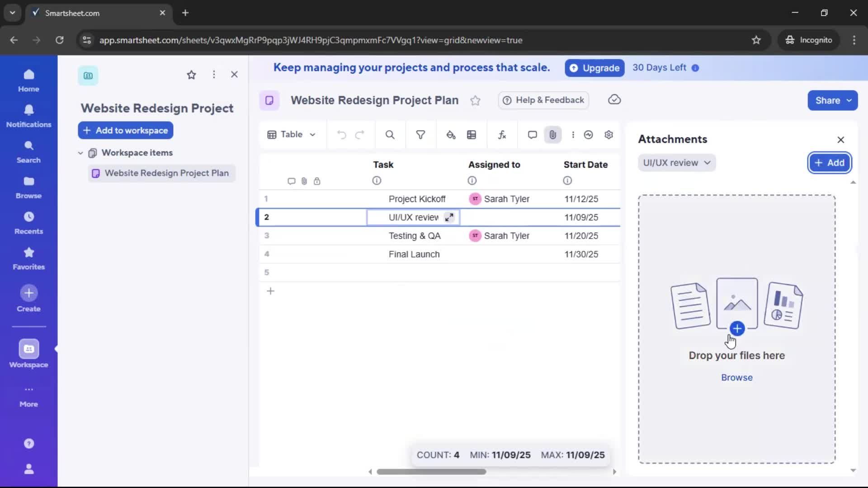Open the Share menu
The height and width of the screenshot is (488, 868).
(x=832, y=100)
